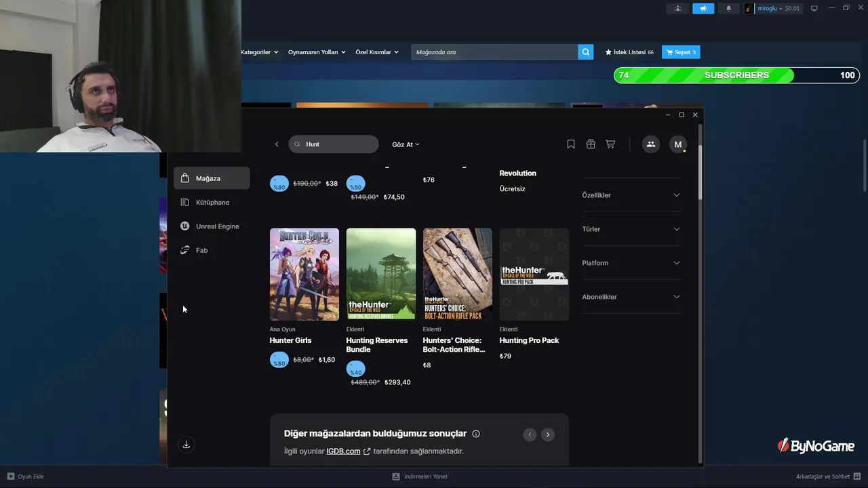
Task: Click Steam Big Picture monitor icon
Action: pos(814,8)
